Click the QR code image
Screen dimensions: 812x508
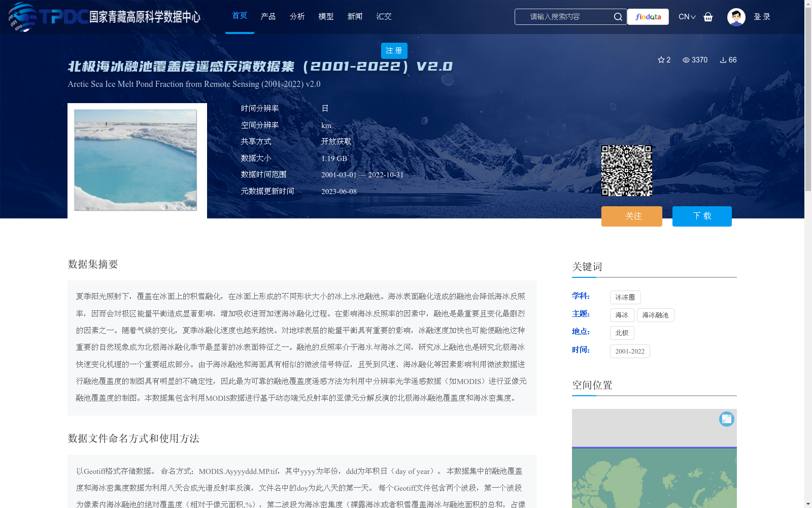(x=627, y=171)
